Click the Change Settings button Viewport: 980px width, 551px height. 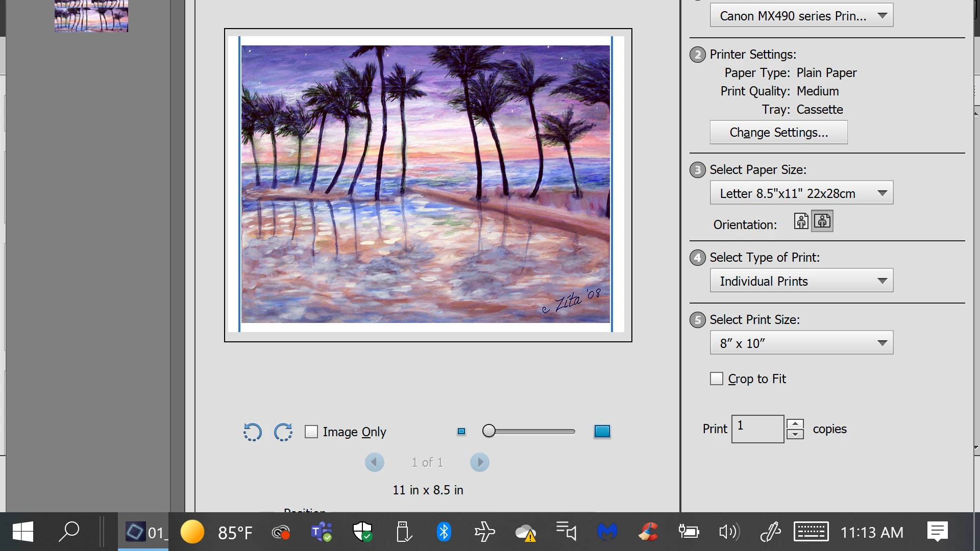tap(779, 132)
